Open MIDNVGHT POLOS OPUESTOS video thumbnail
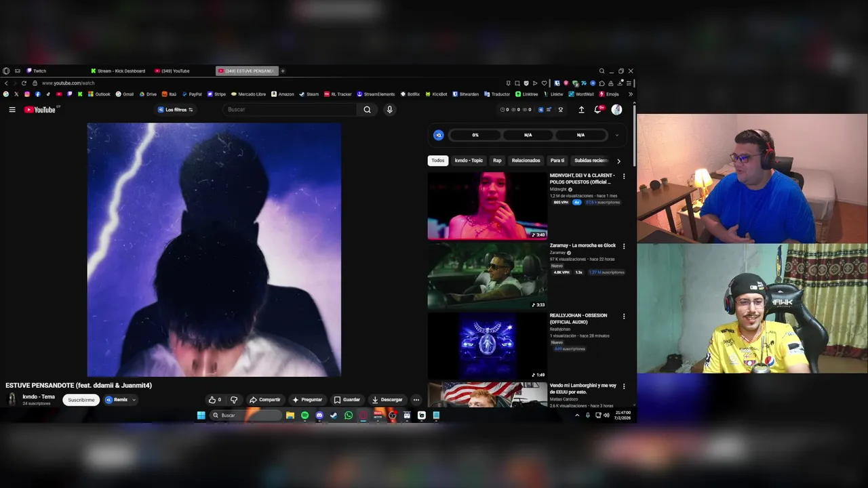This screenshot has height=488, width=868. point(487,205)
